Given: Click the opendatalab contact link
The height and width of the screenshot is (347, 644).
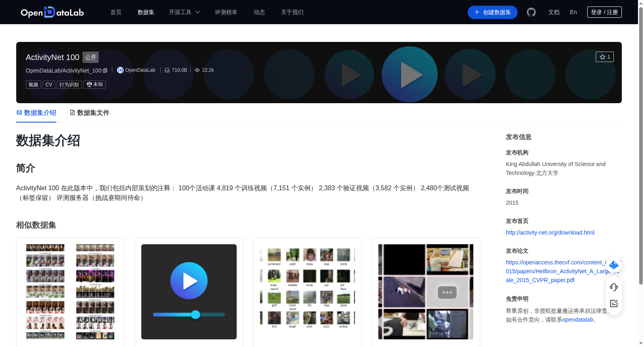Looking at the screenshot, I should click(x=578, y=320).
